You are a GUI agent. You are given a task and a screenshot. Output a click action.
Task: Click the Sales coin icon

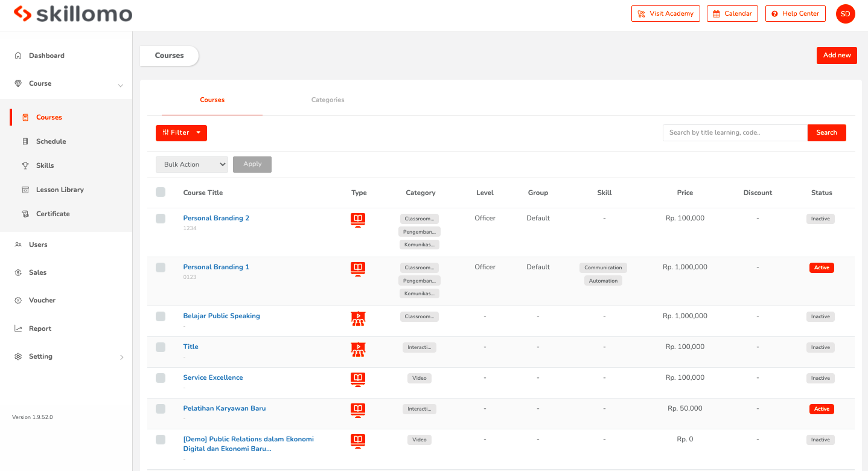[x=18, y=272]
